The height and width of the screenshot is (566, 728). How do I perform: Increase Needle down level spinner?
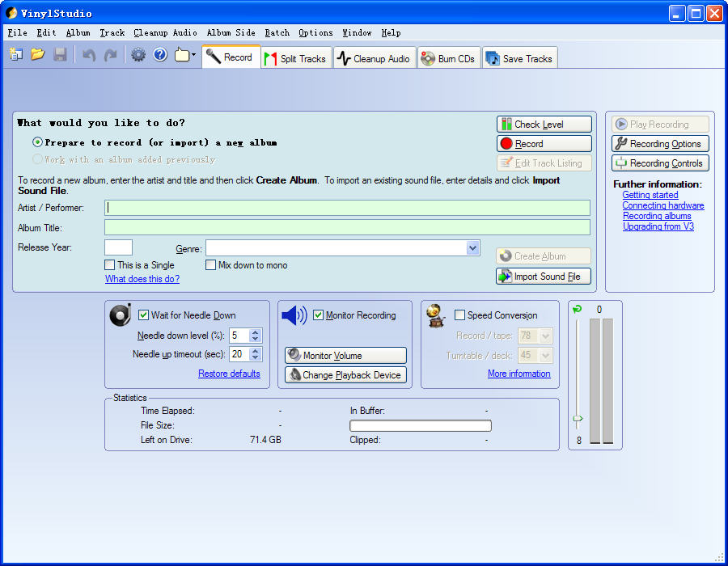(255, 332)
